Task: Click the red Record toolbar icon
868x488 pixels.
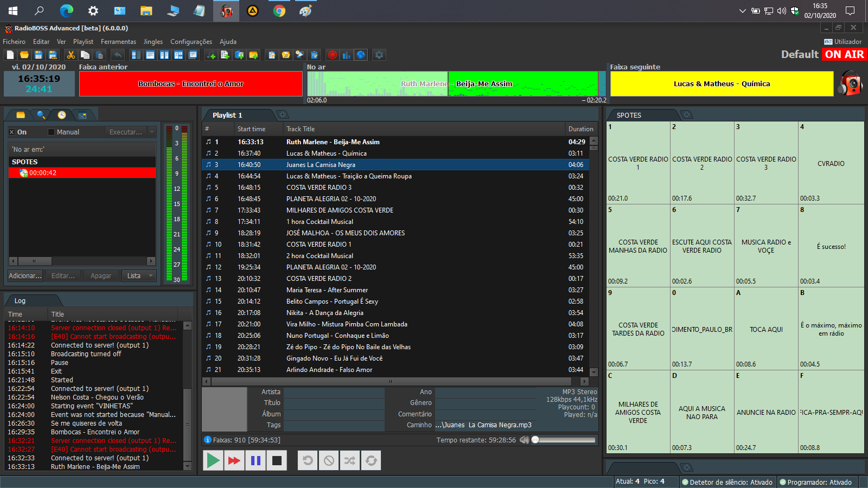Action: click(333, 55)
